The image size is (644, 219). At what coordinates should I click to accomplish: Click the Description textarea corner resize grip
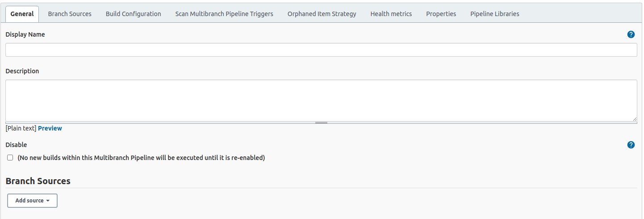(635, 119)
